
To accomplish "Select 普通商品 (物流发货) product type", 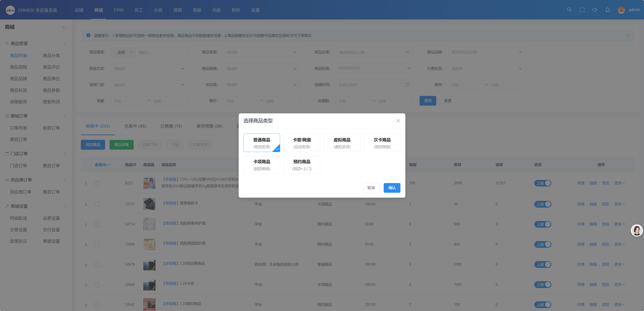I will 261,143.
